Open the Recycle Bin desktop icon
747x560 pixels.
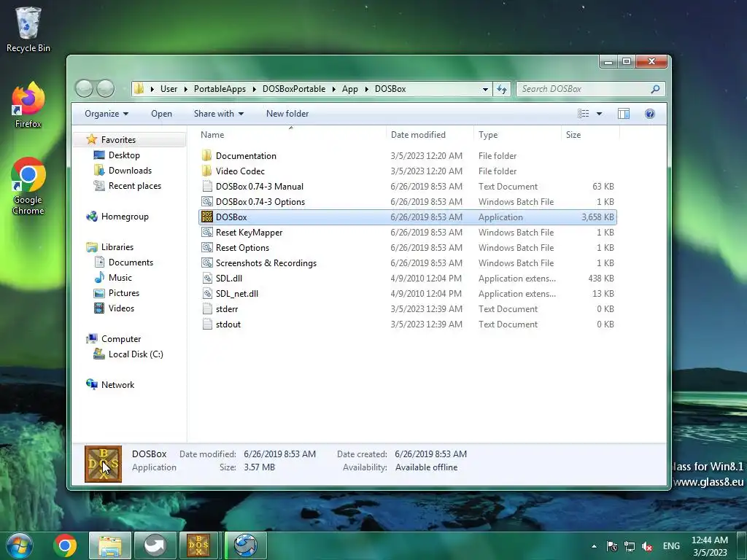click(x=28, y=28)
